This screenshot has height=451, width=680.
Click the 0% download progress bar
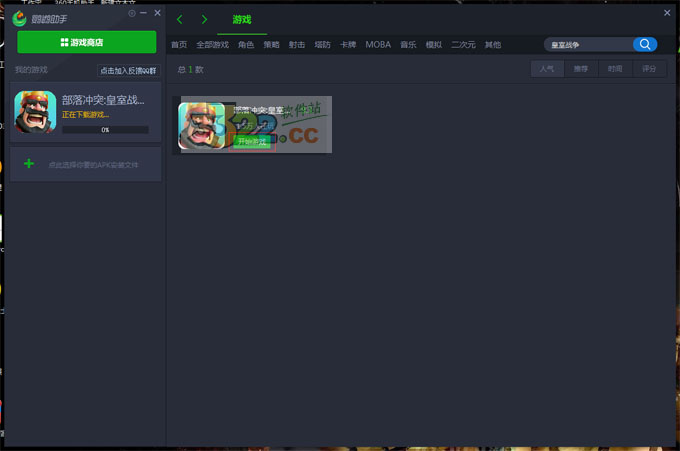[x=105, y=130]
